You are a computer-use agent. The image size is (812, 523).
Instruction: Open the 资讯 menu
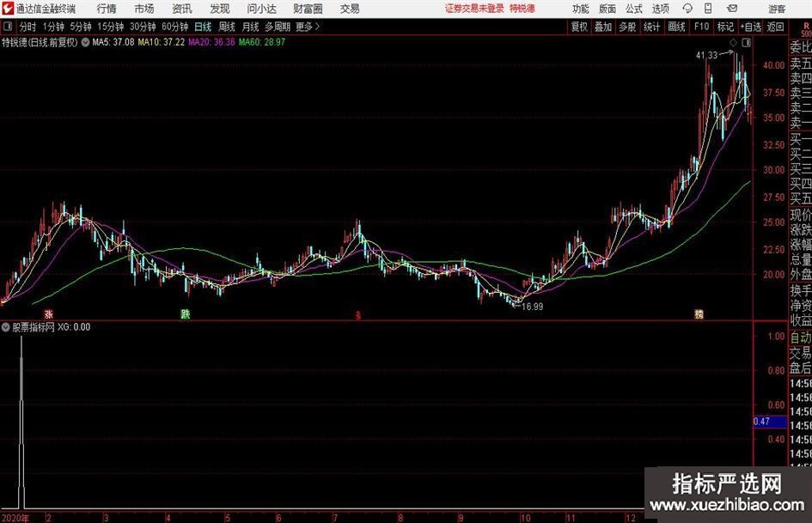(x=182, y=9)
